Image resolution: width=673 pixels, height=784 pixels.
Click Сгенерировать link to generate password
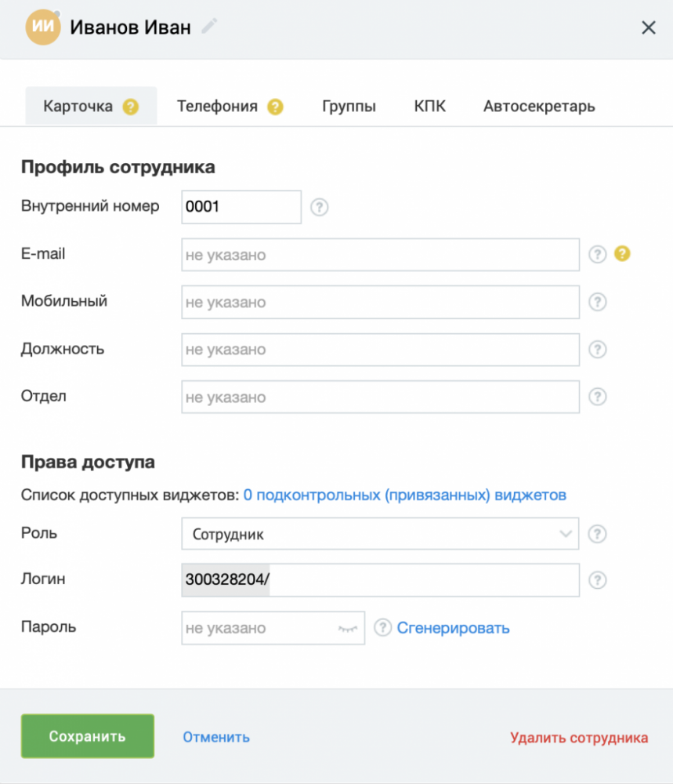point(453,628)
